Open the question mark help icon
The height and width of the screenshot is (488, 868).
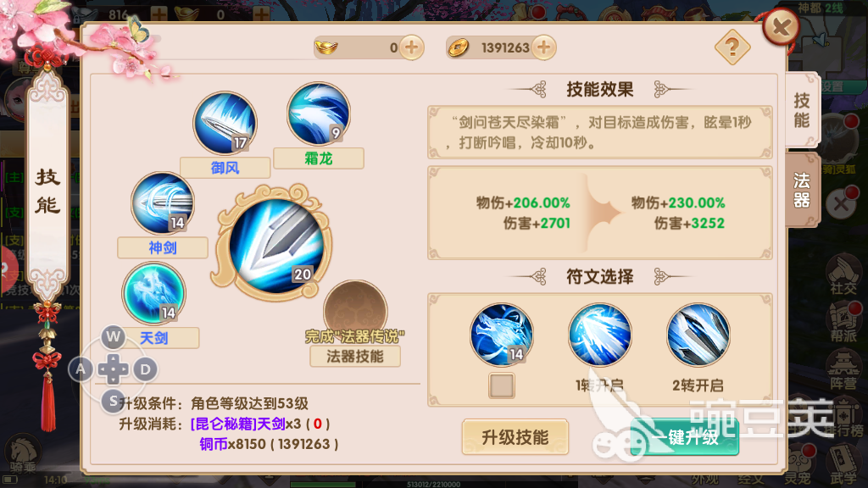[x=732, y=47]
